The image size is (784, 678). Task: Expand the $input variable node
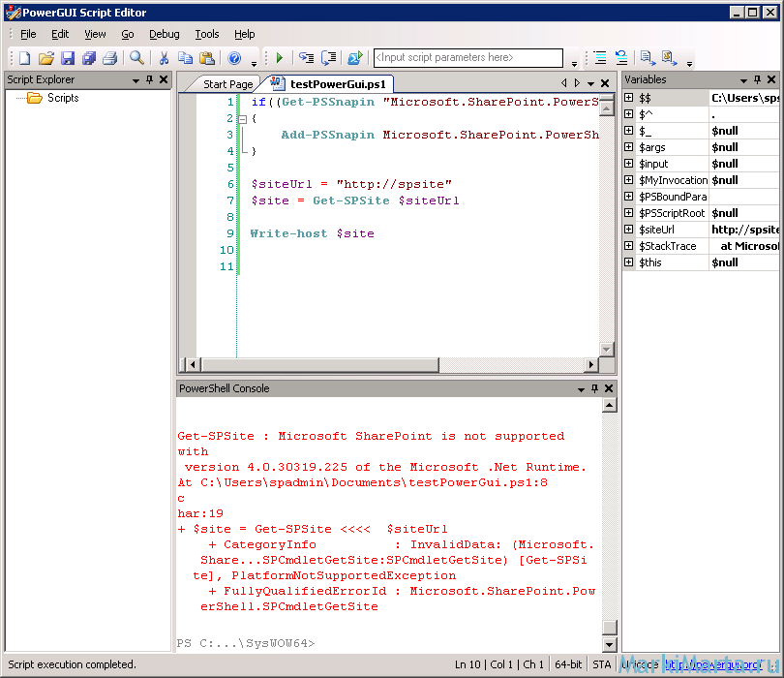click(x=629, y=164)
